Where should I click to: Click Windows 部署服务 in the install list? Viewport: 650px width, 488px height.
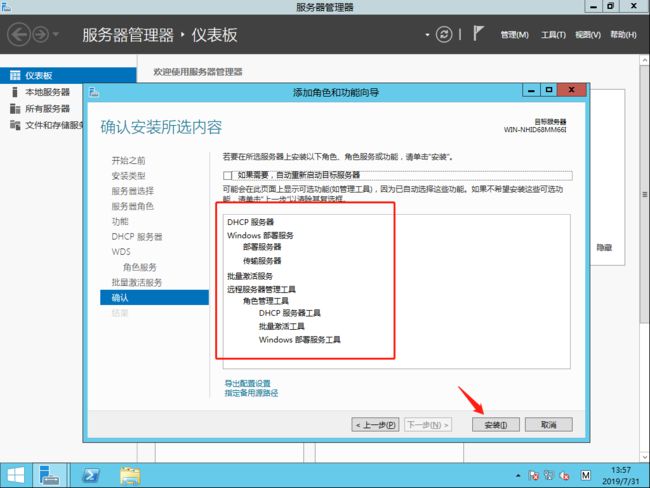click(260, 236)
